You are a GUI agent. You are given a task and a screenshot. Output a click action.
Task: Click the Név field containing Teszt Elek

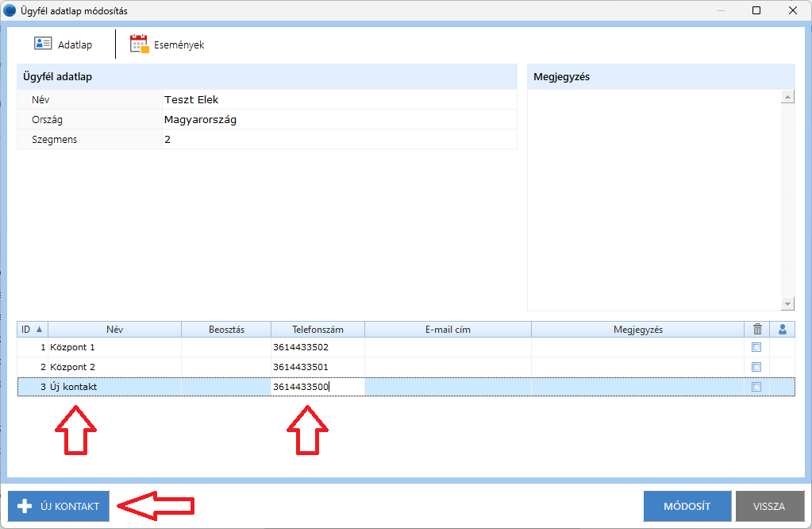click(x=338, y=100)
